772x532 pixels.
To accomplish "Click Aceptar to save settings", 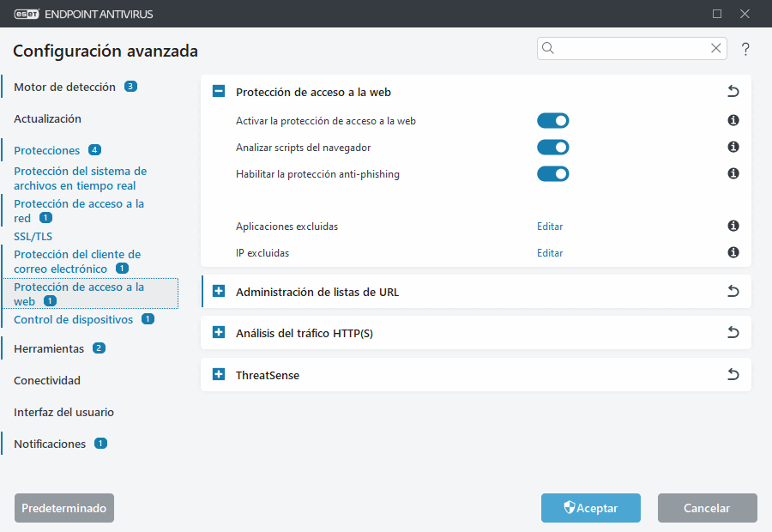I will [x=591, y=508].
